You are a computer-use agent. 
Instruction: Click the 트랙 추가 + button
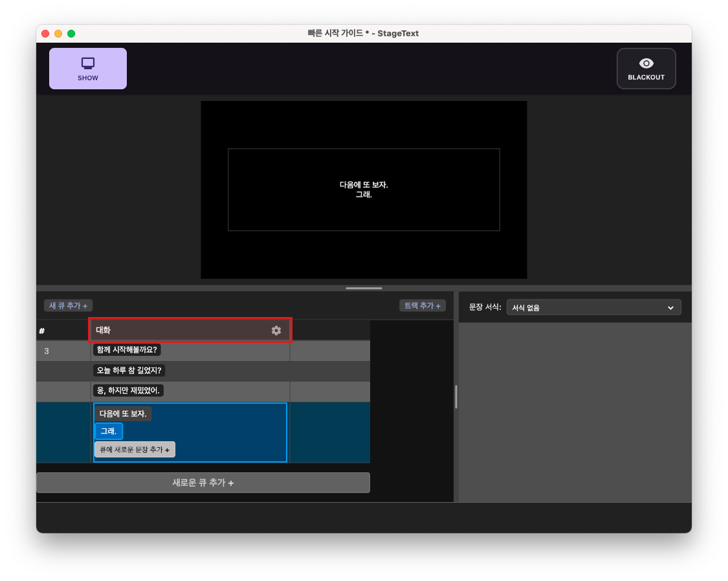pos(422,305)
